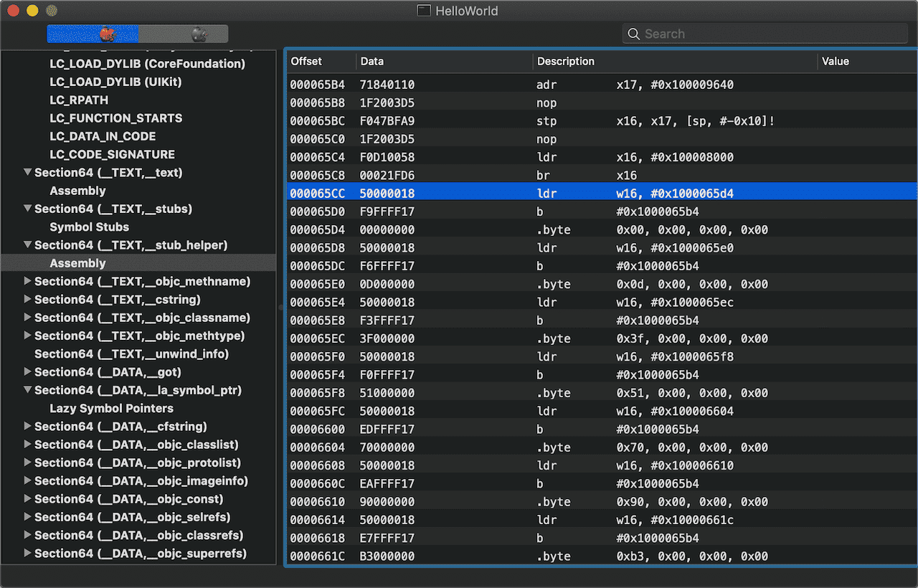Sort by the Value column header
The image size is (918, 588).
pyautogui.click(x=867, y=62)
